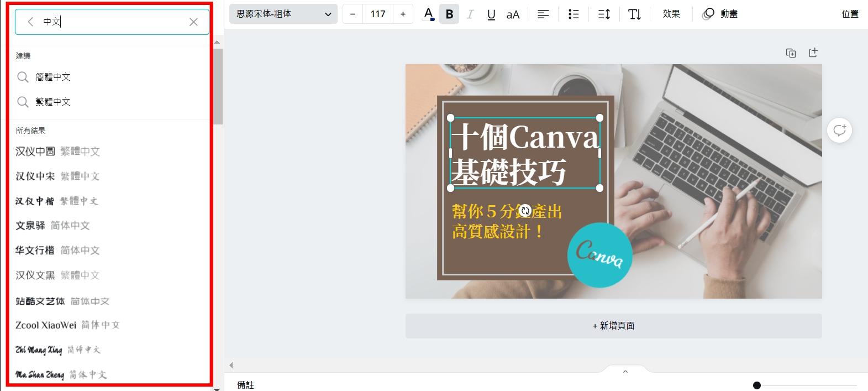The image size is (868, 391).
Task: Open the 備註 notes
Action: pyautogui.click(x=246, y=385)
